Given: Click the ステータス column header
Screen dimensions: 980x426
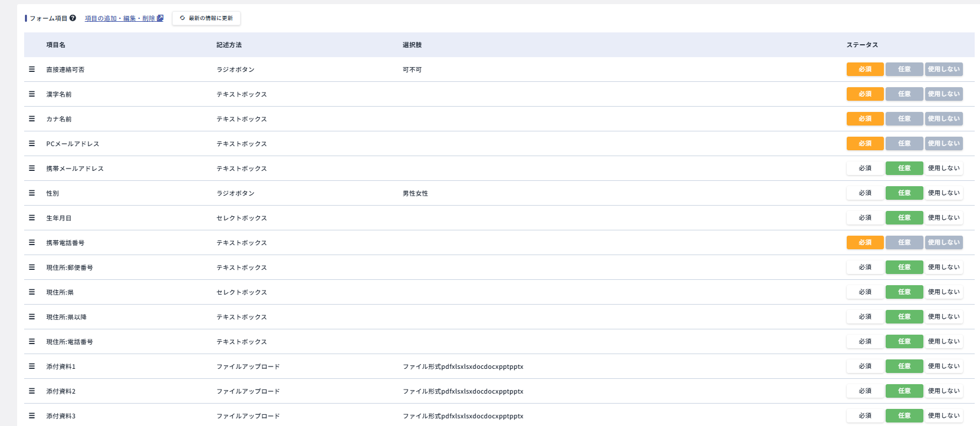Looking at the screenshot, I should (862, 45).
